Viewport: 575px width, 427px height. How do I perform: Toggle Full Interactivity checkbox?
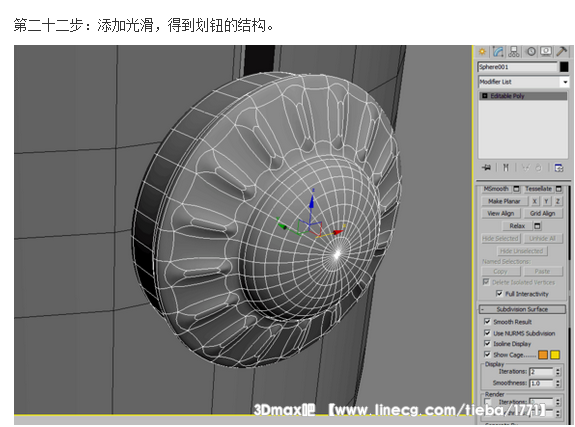tap(499, 293)
